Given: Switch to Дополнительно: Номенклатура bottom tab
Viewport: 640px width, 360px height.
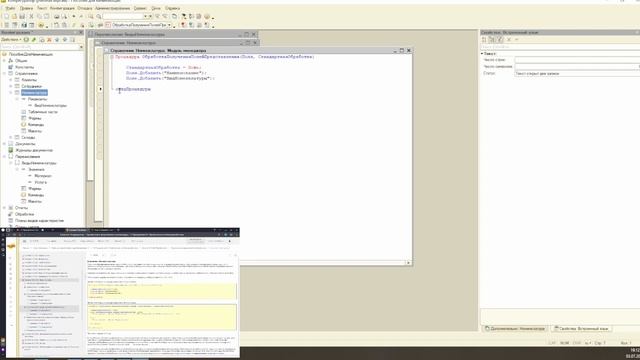Looking at the screenshot, I should (515, 329).
